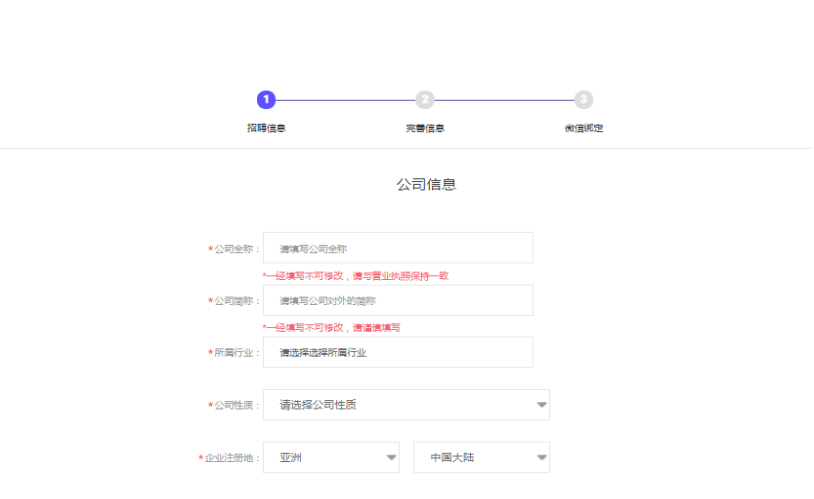Click the step 1 purple circle
This screenshot has width=814, height=499.
(x=265, y=99)
